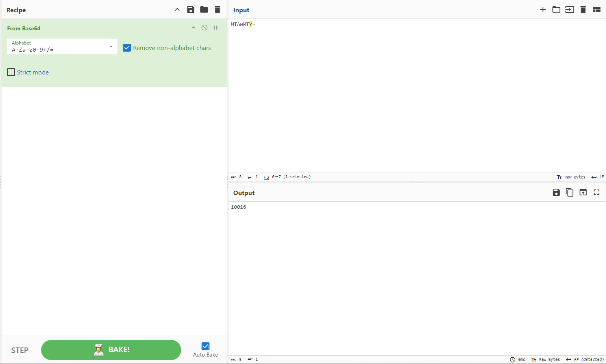Click the input/output pane splitter handle
The image size is (606, 364).
(x=417, y=182)
